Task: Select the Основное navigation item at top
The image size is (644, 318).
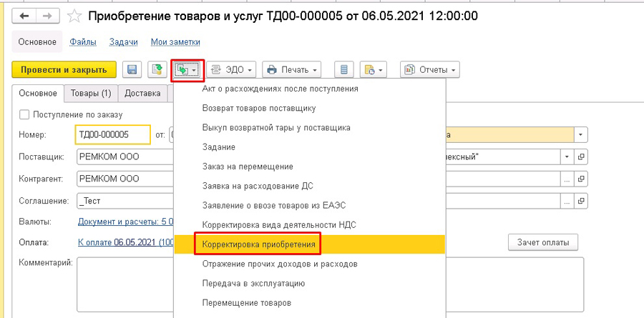Action: (x=37, y=42)
